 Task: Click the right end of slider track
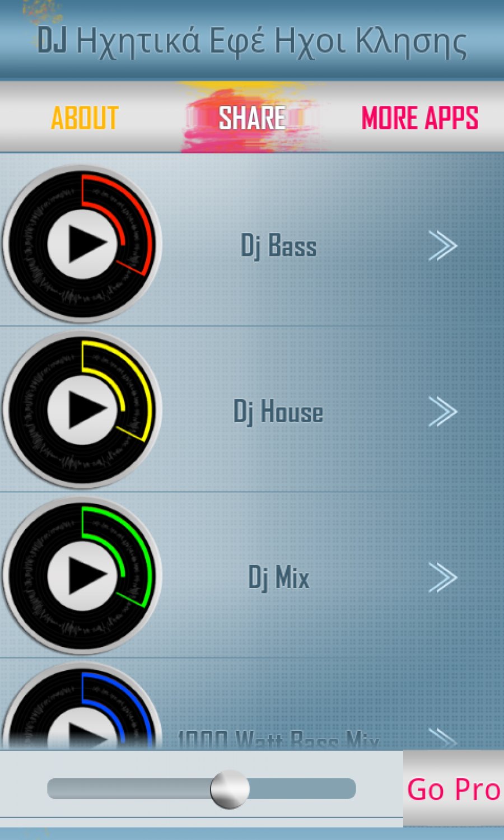click(x=346, y=789)
